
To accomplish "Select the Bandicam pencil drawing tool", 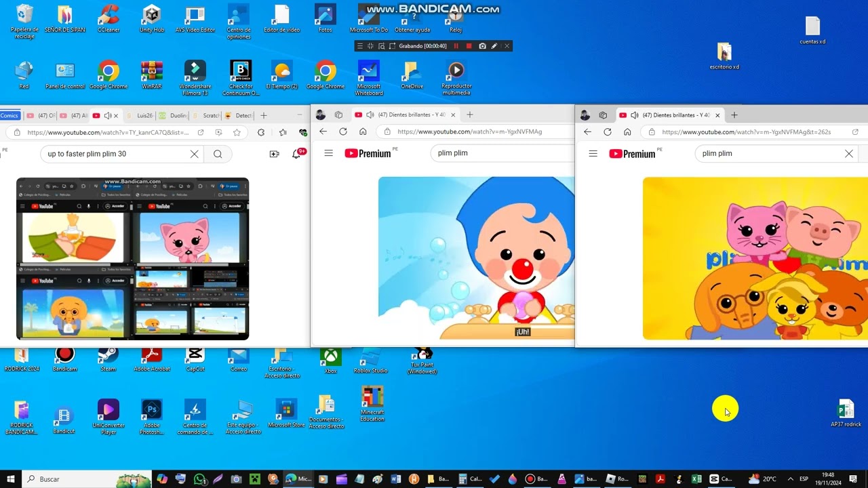I will pyautogui.click(x=494, y=46).
